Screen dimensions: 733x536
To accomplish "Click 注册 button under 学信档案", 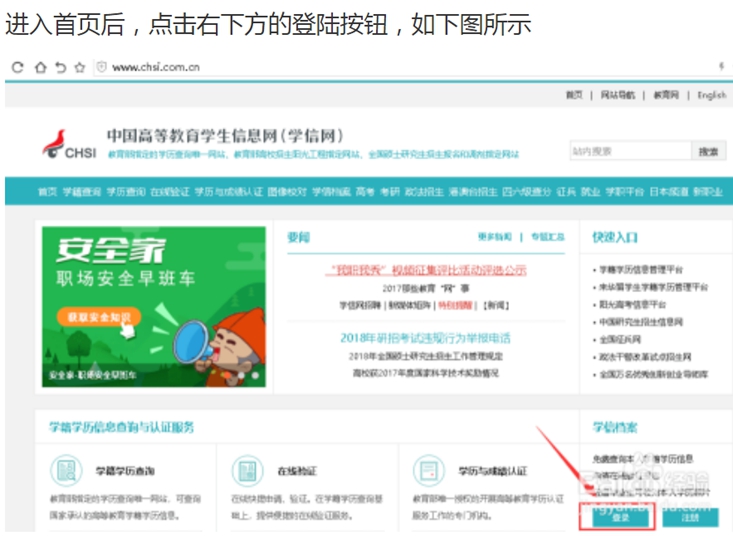I will (x=690, y=517).
